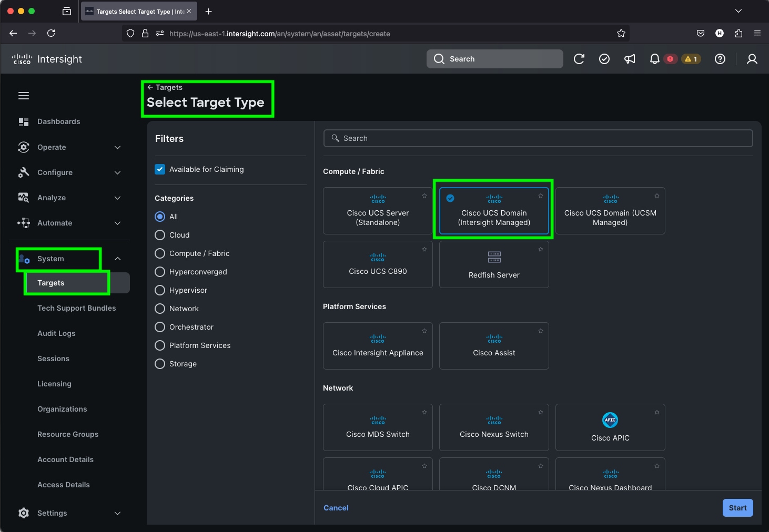Click the Intersight refresh icon in header
769x532 pixels.
pos(579,59)
